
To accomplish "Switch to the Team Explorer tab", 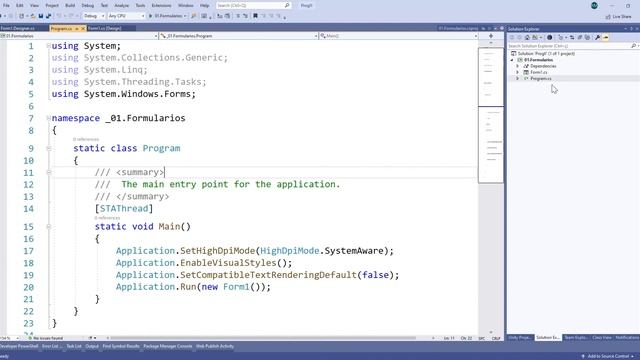I will (x=575, y=338).
